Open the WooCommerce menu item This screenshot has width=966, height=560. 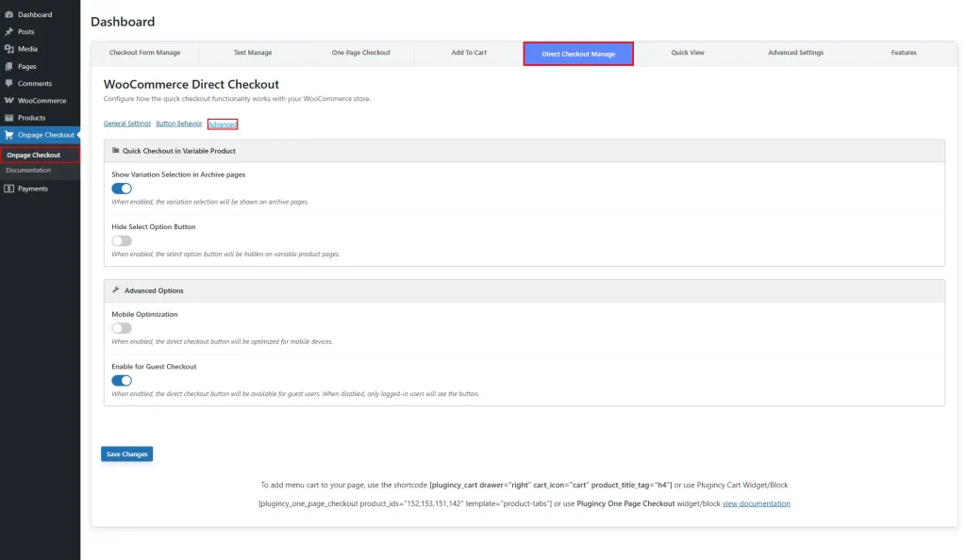[40, 100]
